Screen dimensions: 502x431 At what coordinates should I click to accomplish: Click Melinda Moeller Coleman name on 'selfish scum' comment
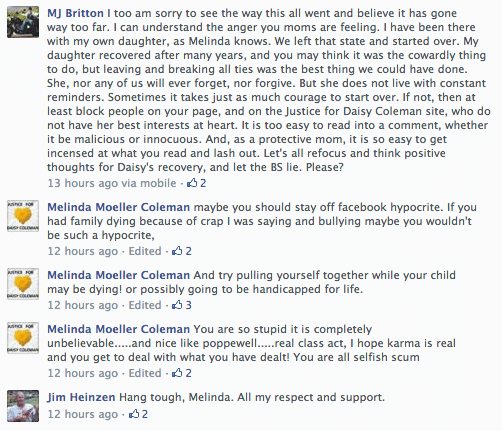tap(118, 329)
